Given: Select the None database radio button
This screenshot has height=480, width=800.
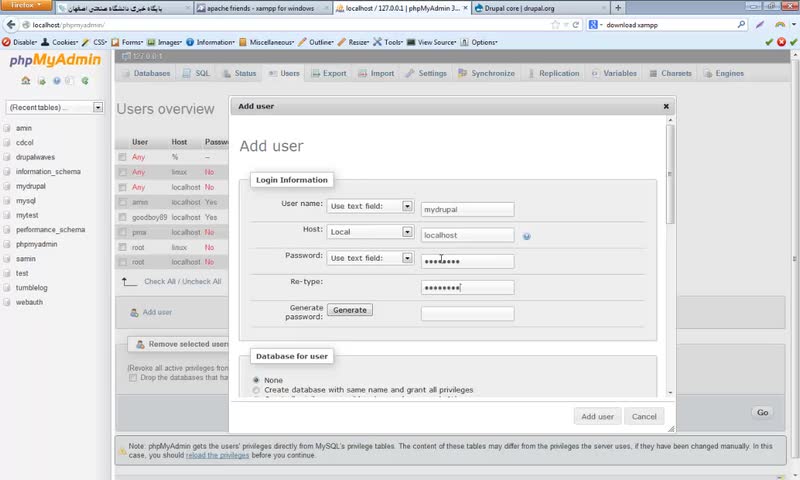Looking at the screenshot, I should (256, 380).
